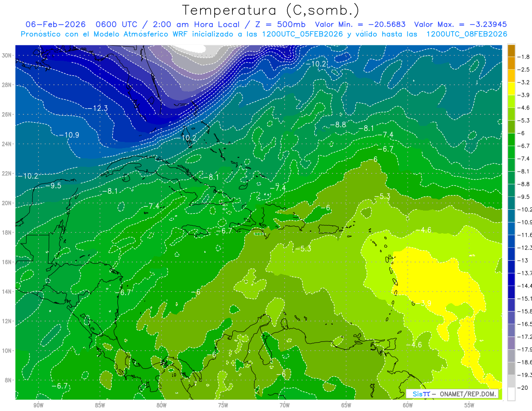Click the "10N" latitude axis label
532x411 pixels.
7,351
